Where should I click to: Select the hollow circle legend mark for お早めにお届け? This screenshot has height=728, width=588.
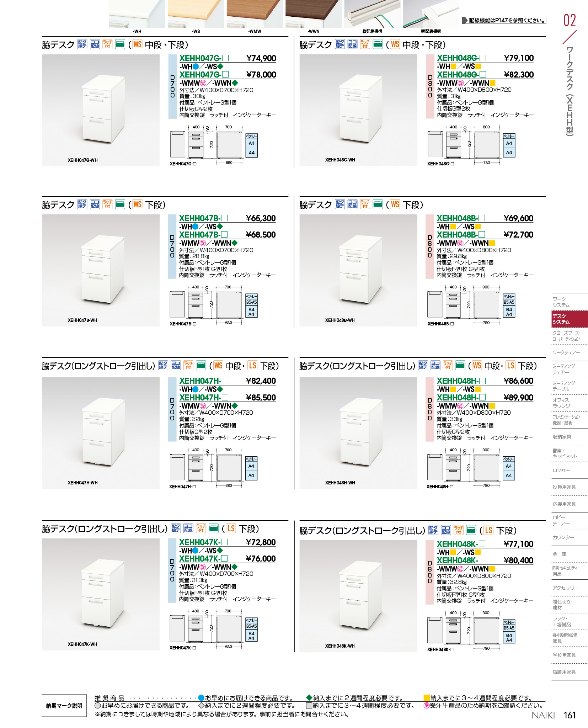[98, 705]
